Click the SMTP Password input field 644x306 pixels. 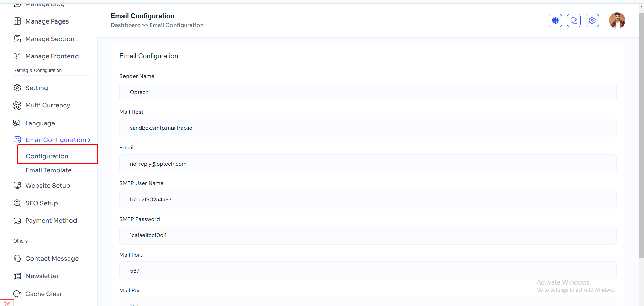[368, 235]
